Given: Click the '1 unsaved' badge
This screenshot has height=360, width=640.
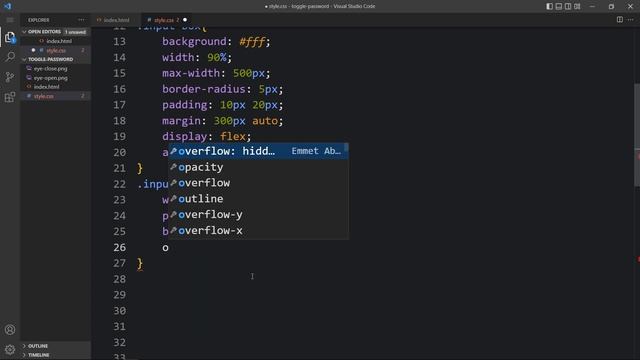Looking at the screenshot, I should click(x=76, y=32).
